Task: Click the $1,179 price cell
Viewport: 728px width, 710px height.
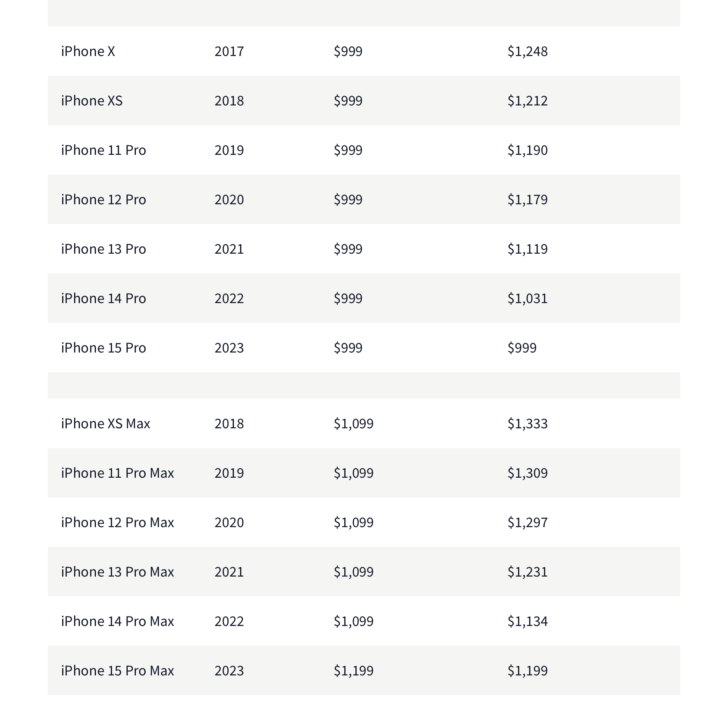Action: pos(527,199)
